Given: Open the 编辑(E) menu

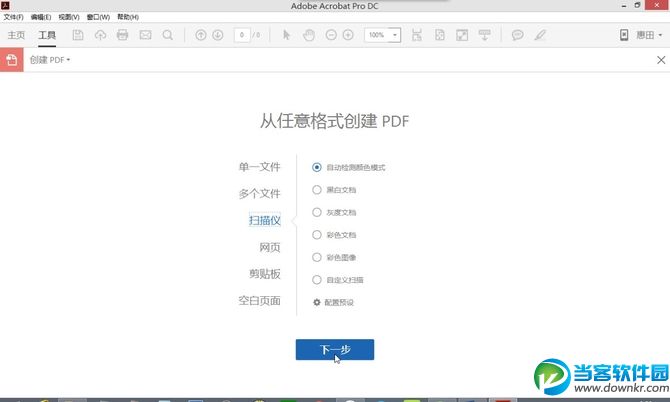Looking at the screenshot, I should (x=41, y=17).
